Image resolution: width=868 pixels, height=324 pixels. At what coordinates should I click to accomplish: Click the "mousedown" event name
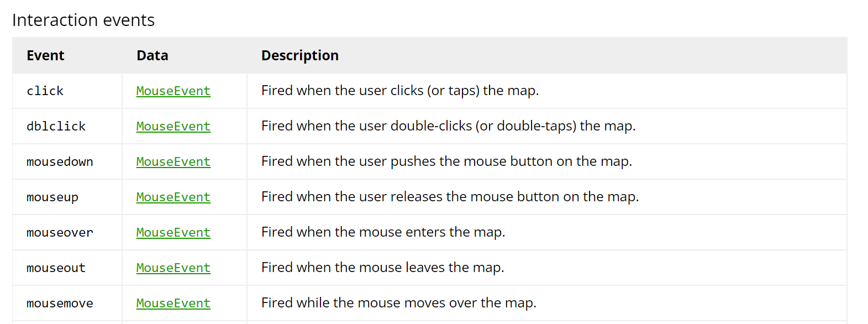click(60, 161)
